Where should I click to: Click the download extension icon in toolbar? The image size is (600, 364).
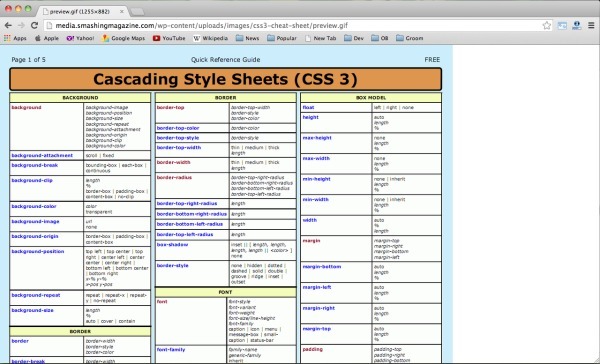coord(577,26)
